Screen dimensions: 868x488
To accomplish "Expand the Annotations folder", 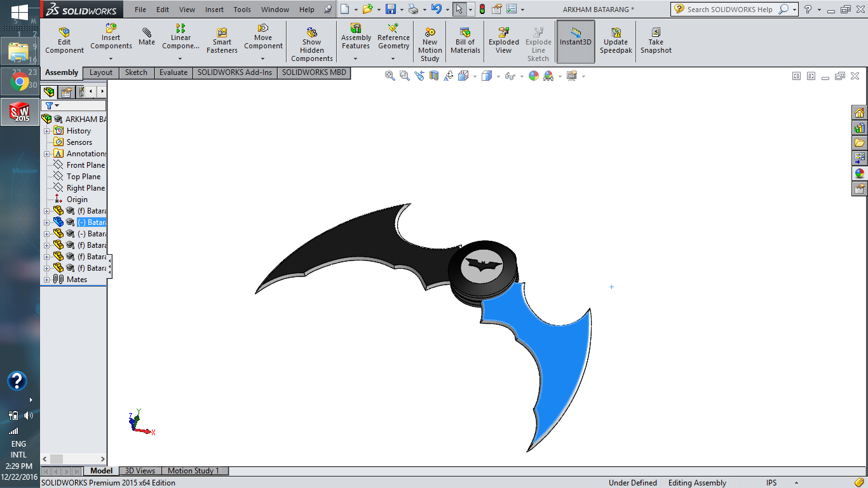I will coord(46,154).
